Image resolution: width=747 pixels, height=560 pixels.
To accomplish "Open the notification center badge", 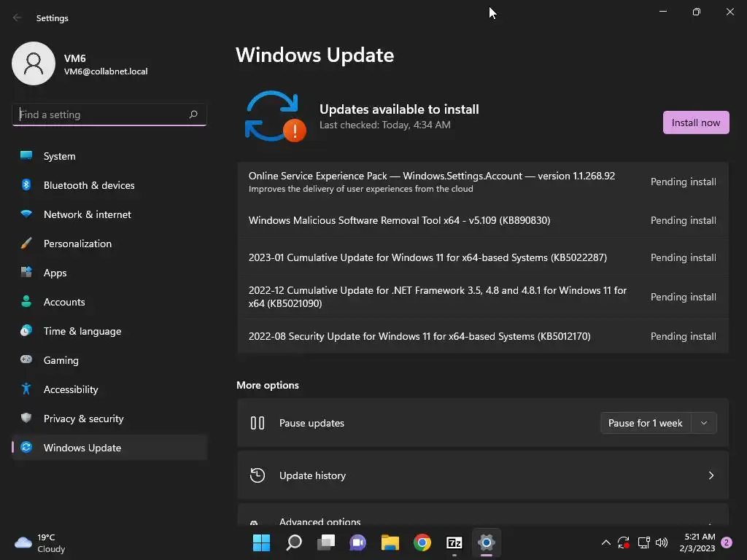I will [x=727, y=542].
